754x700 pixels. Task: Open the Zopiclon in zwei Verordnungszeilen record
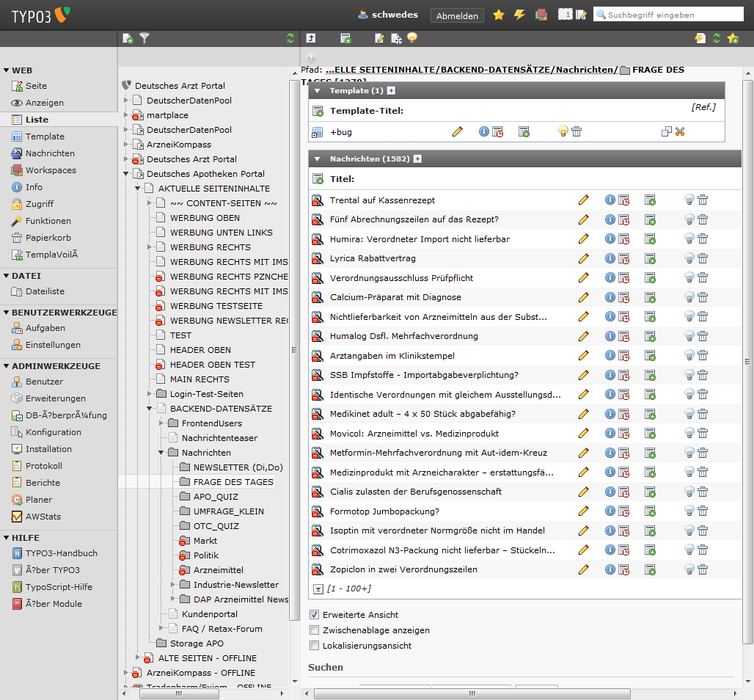coord(403,569)
